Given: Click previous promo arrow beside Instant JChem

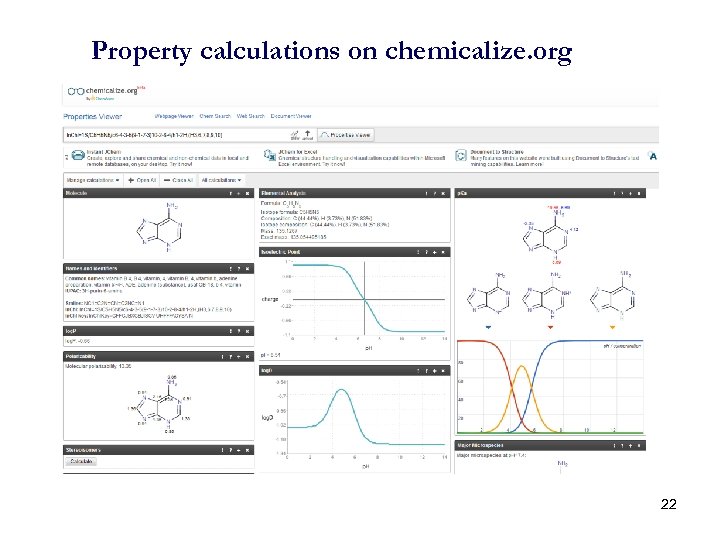Looking at the screenshot, I should coord(67,157).
